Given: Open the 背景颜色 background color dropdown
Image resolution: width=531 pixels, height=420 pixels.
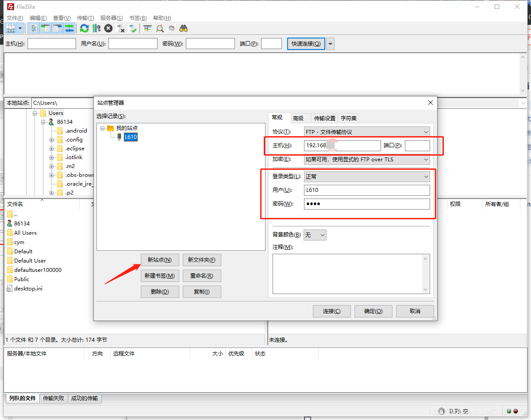Looking at the screenshot, I should tap(315, 235).
